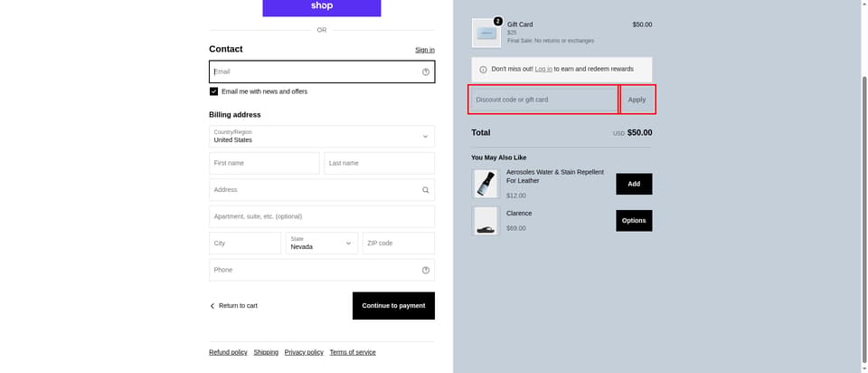Click the You May Also Like heading
The image size is (868, 373).
click(499, 158)
